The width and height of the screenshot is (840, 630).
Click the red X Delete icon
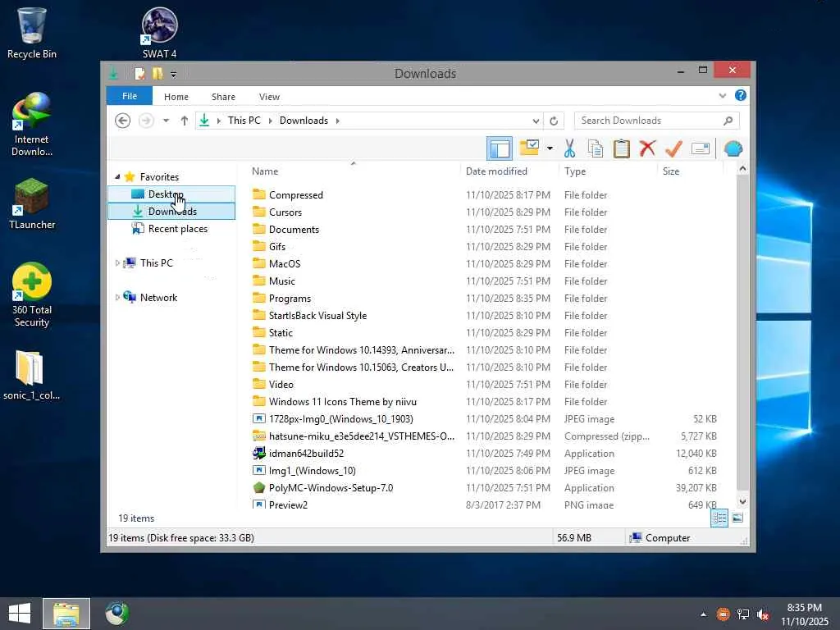coord(647,148)
